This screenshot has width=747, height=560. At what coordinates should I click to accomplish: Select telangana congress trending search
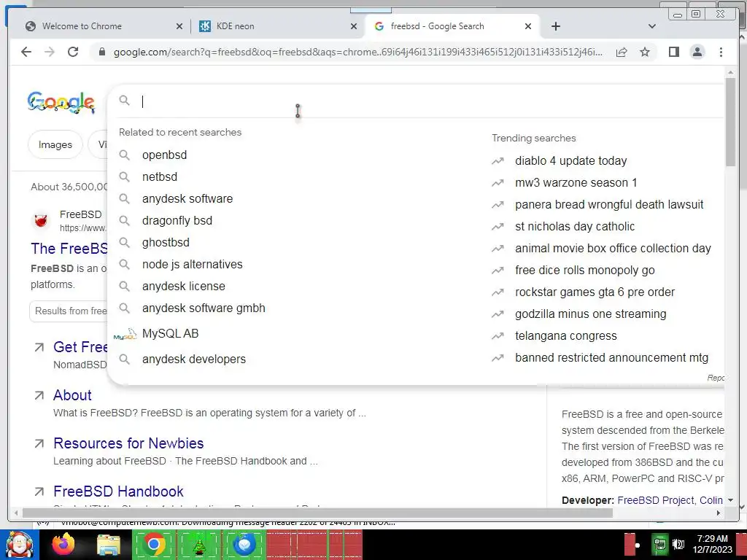(566, 335)
